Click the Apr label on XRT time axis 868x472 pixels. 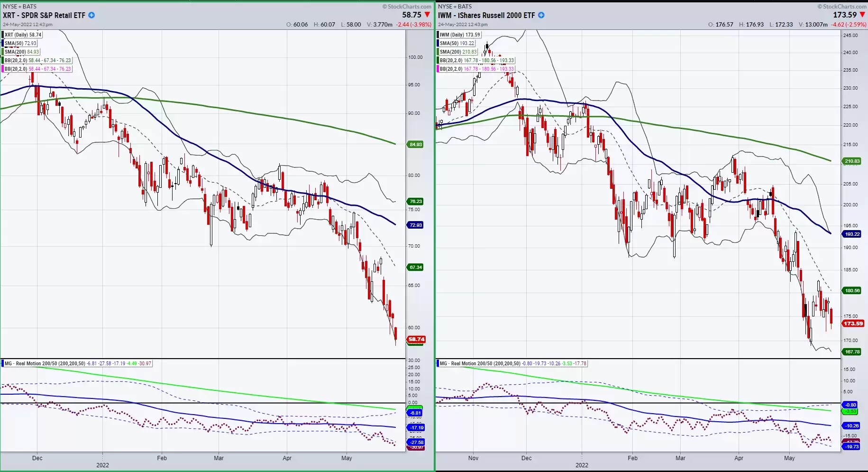[287, 458]
